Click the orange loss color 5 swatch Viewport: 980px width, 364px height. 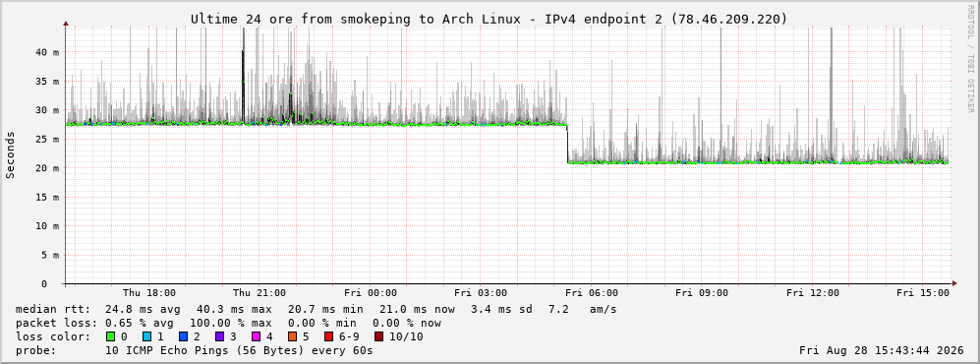tap(291, 337)
